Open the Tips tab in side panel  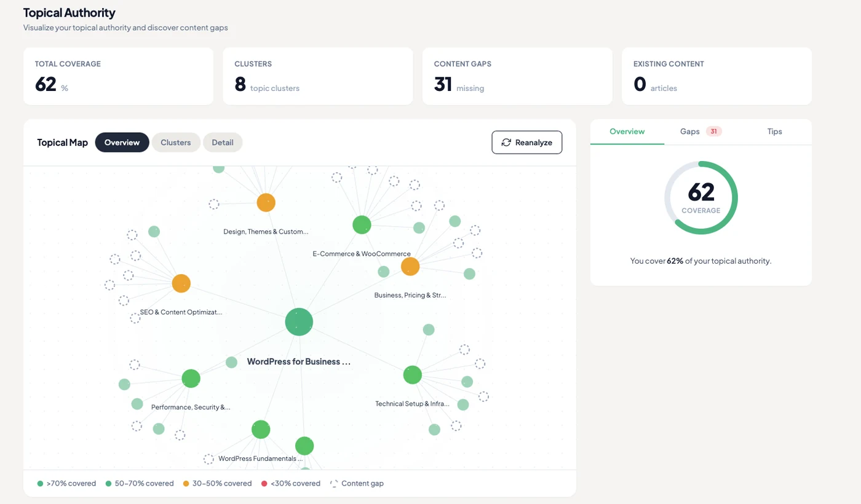(775, 132)
